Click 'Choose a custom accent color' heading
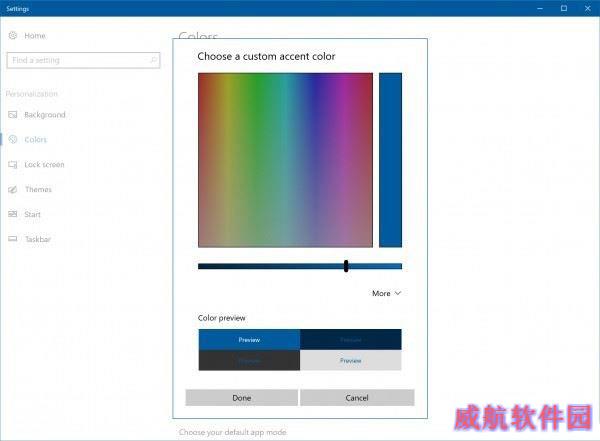Image resolution: width=600 pixels, height=441 pixels. (x=266, y=56)
